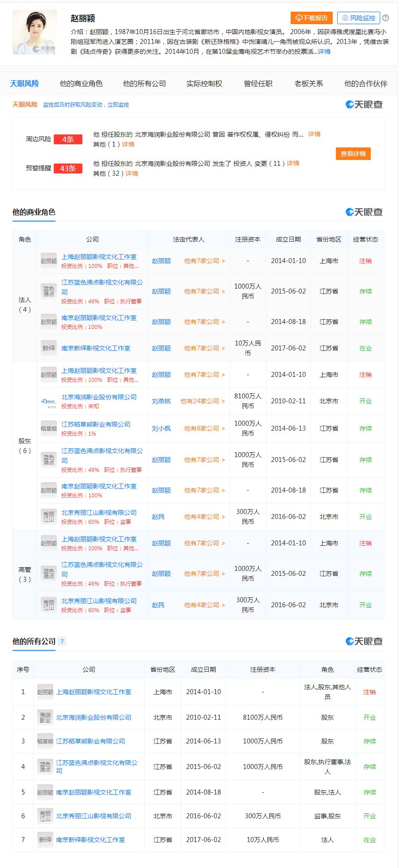Click the Hairun logo beside 北京海润影业 in shareholder rows
Image resolution: width=399 pixels, height=868 pixels.
[49, 401]
